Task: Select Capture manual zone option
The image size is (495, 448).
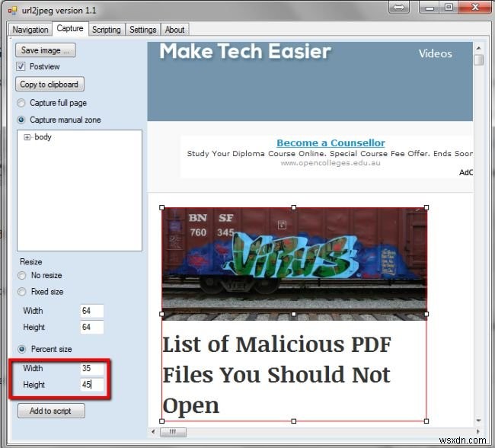Action: pos(21,120)
